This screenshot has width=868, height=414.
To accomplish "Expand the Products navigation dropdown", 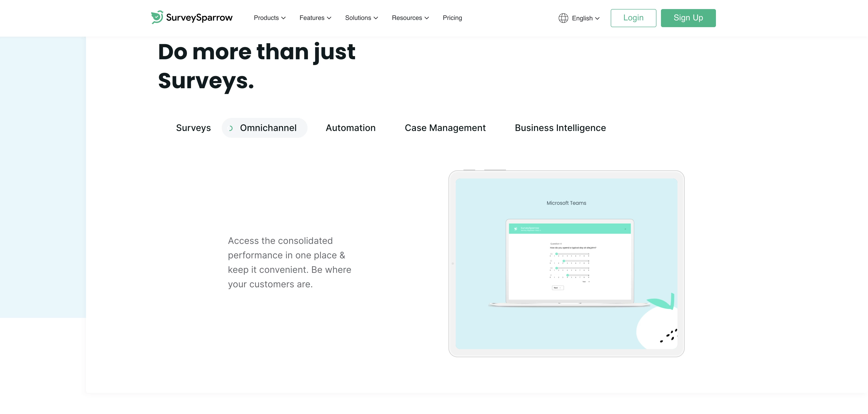I will coord(269,18).
